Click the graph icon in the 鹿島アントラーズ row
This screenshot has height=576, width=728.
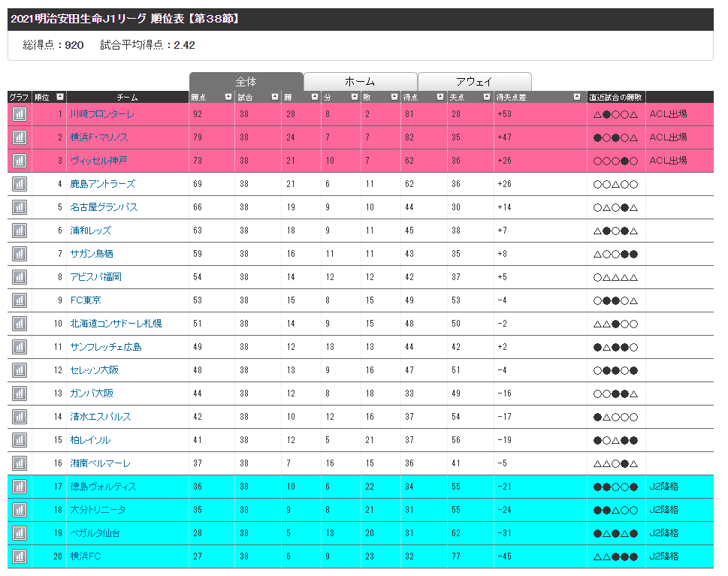tap(19, 184)
